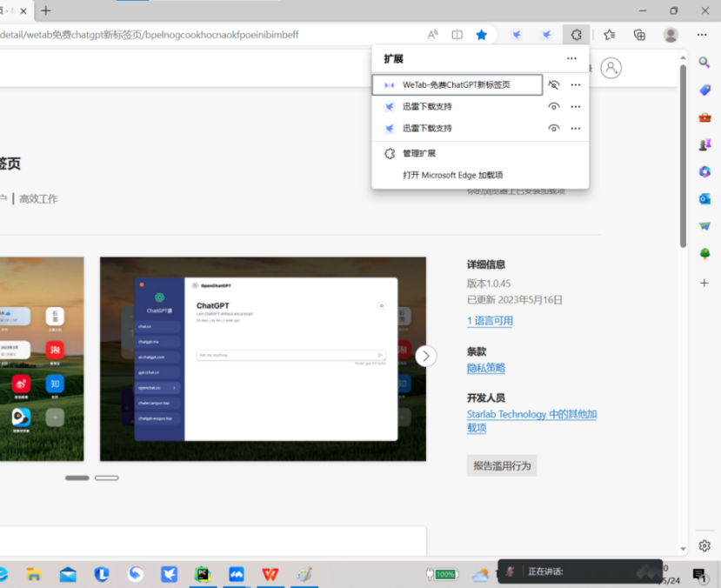Open the ChatGPT screenshot thumbnail

(x=263, y=359)
